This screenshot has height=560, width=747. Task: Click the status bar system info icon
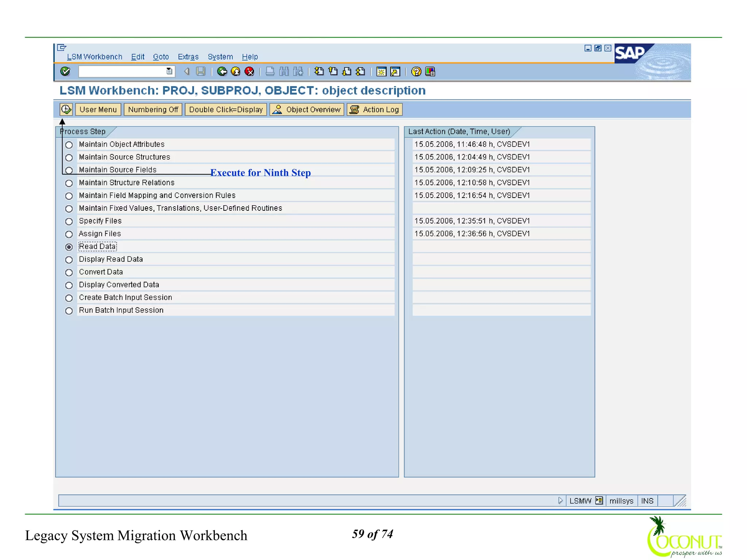[x=599, y=500]
